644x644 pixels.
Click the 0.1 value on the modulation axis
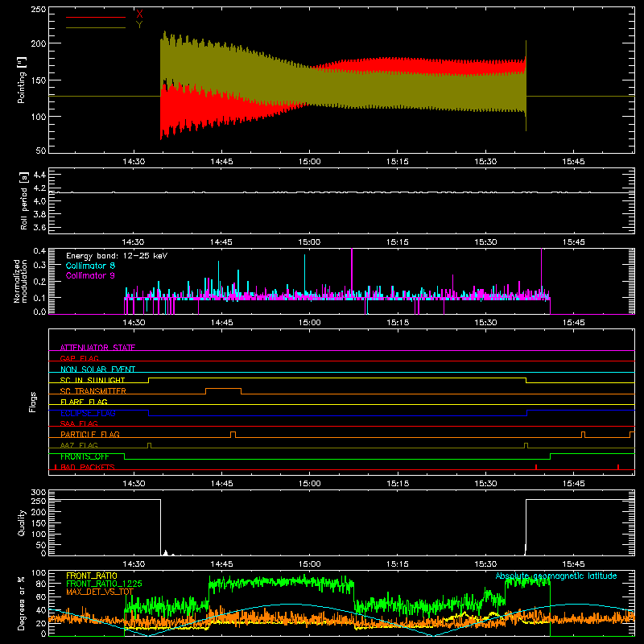pyautogui.click(x=39, y=298)
